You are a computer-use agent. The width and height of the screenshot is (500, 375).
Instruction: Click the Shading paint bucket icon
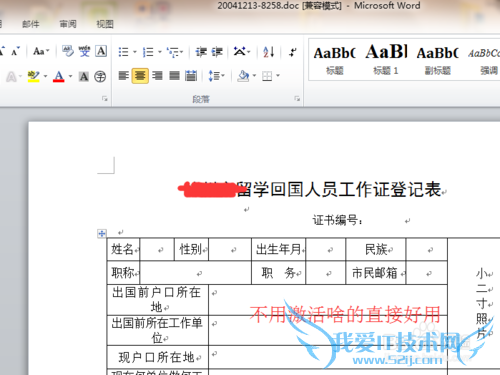point(243,76)
